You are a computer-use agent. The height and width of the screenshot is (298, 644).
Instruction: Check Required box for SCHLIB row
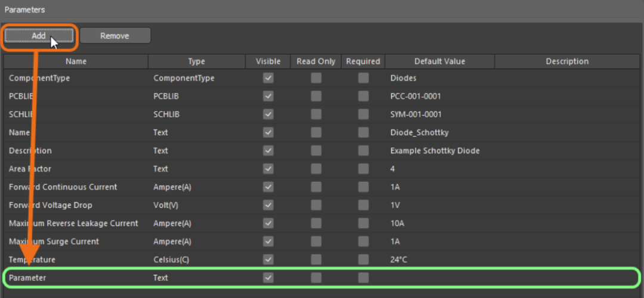point(363,114)
